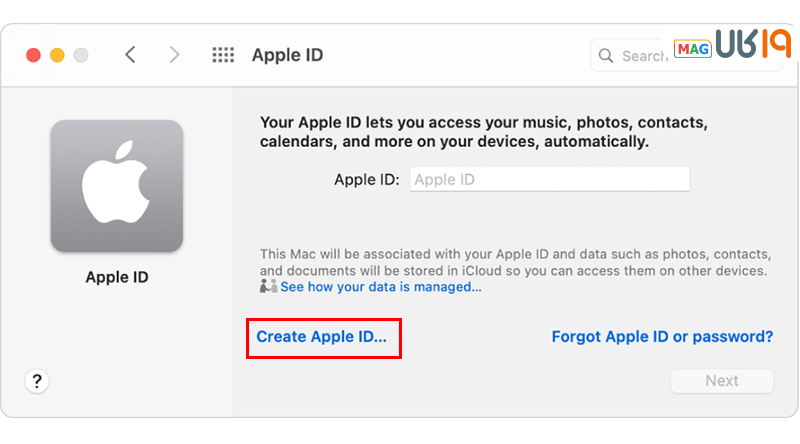This screenshot has width=800, height=444.
Task: Click the Apple ID label under the logo
Action: 117,277
